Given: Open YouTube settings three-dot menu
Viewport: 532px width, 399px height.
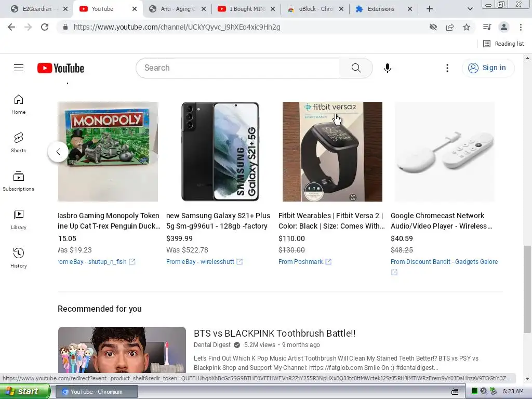Looking at the screenshot, I should [x=447, y=68].
